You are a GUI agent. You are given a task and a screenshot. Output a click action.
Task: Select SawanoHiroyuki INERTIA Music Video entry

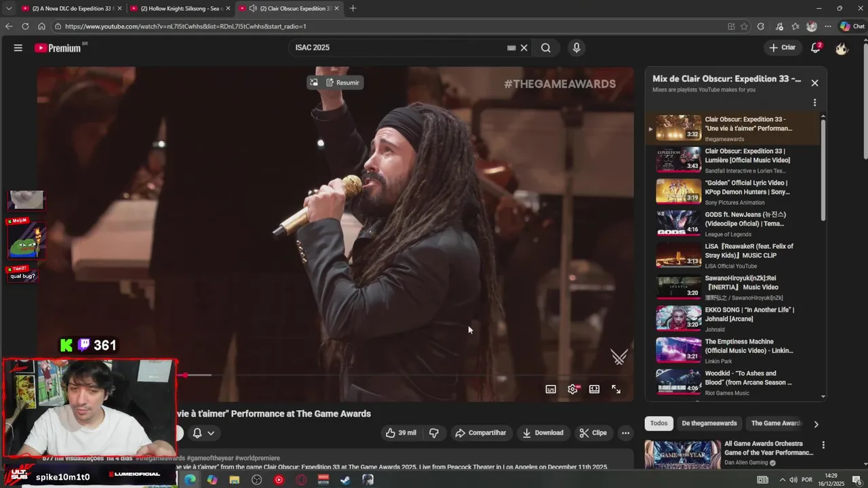pos(733,287)
